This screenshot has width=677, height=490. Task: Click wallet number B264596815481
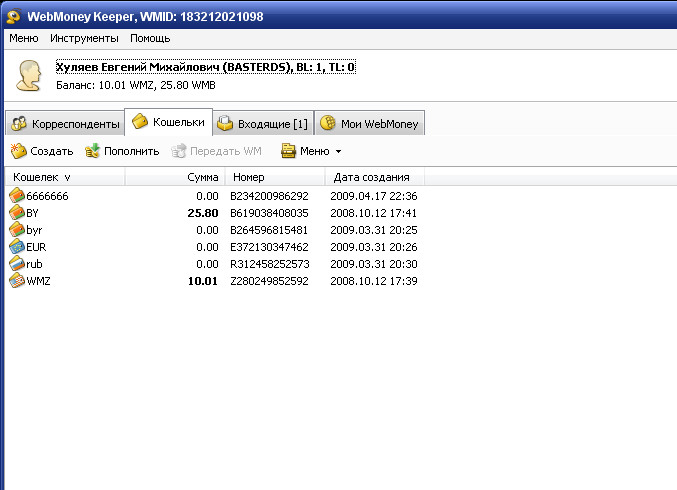pos(269,230)
